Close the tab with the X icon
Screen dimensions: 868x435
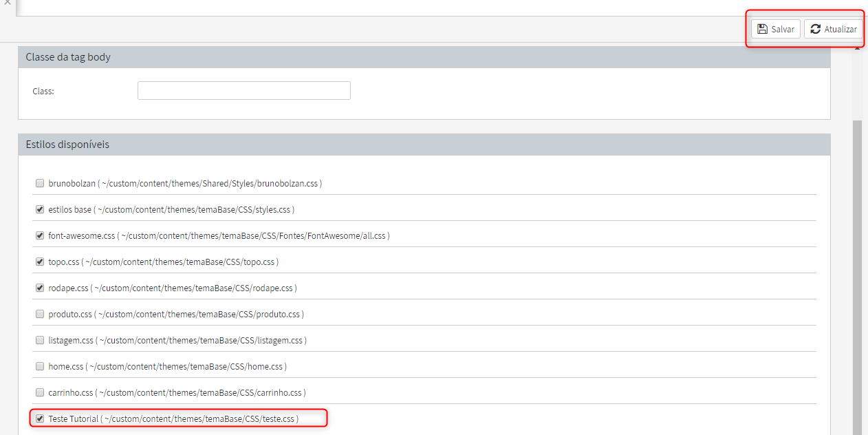click(7, 3)
